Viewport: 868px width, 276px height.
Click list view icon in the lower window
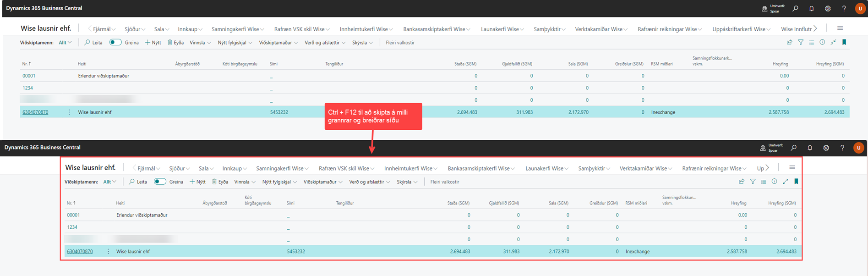pyautogui.click(x=764, y=182)
